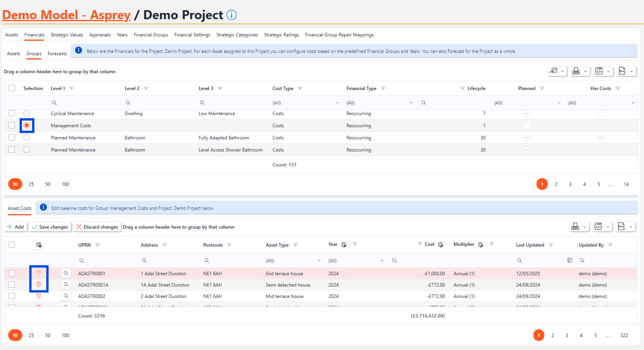Screen dimensions: 644x350
Task: Expand the print dropdown in the Groups toolbar
Action: pyautogui.click(x=585, y=71)
